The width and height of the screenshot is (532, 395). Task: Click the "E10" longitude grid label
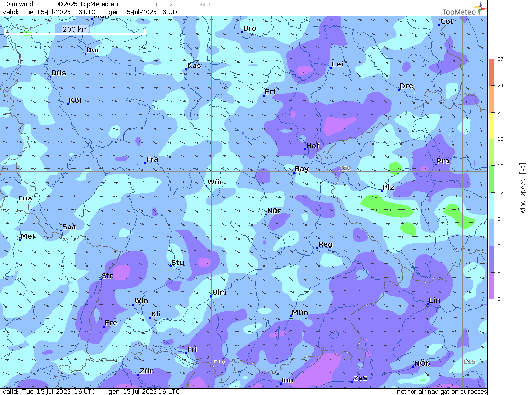point(219,362)
